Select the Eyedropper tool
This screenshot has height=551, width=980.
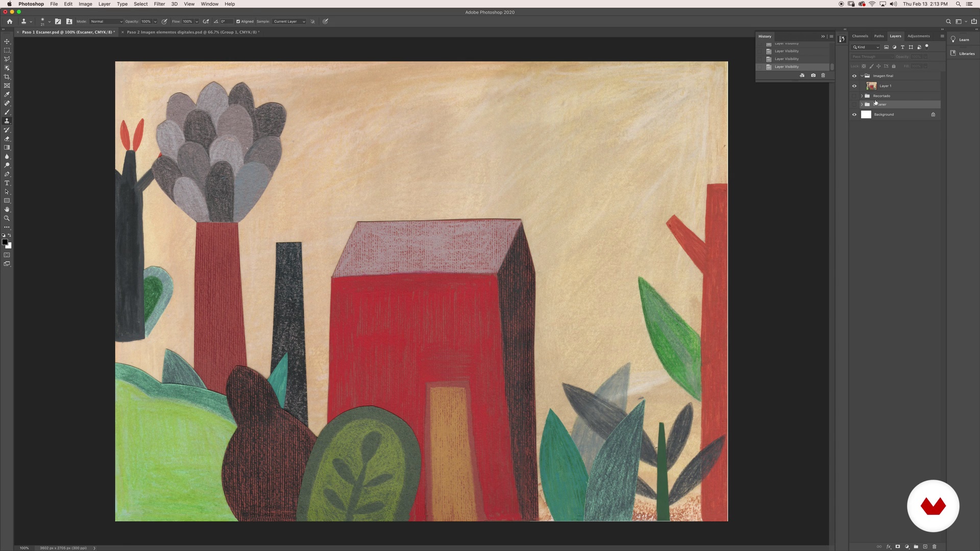point(7,94)
